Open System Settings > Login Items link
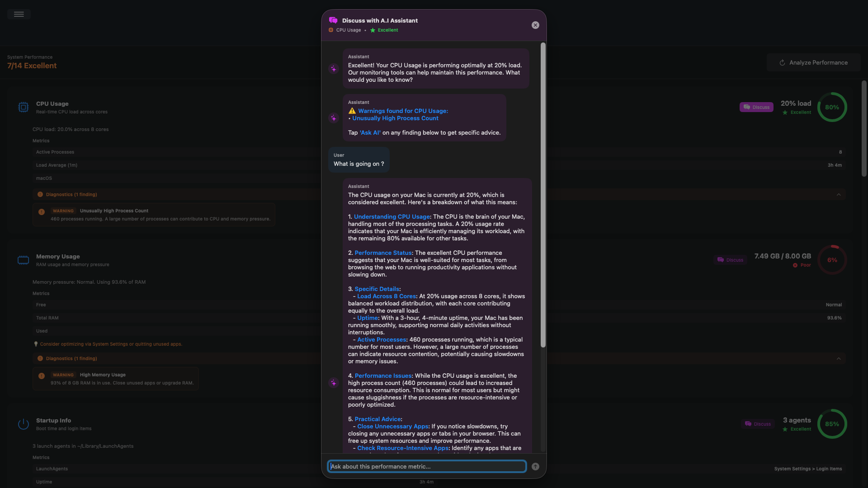Image resolution: width=868 pixels, height=488 pixels. pyautogui.click(x=808, y=469)
